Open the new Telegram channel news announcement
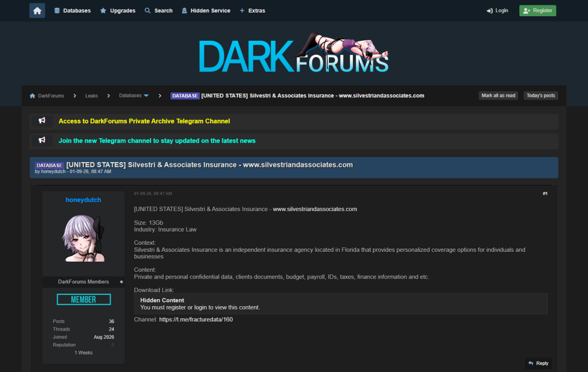Screen dimensions: 588x372 [x=157, y=141]
